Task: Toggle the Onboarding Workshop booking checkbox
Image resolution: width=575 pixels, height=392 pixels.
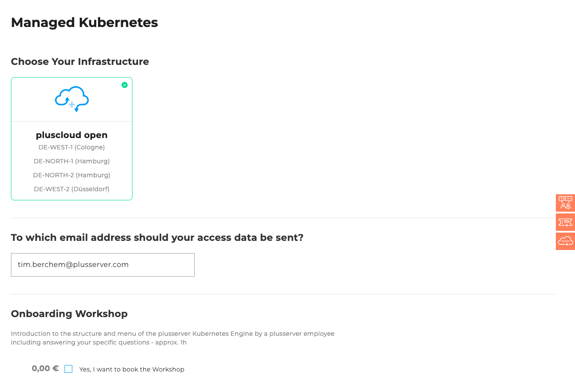Action: tap(68, 369)
